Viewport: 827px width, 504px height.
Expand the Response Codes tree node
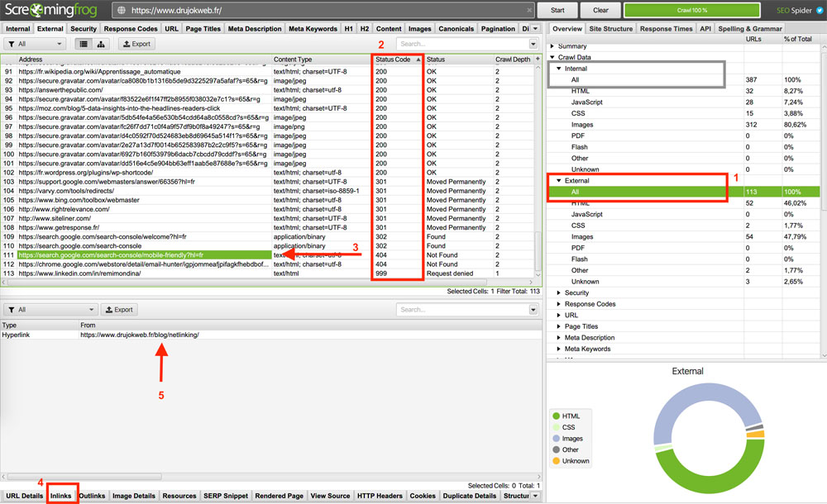coord(558,304)
